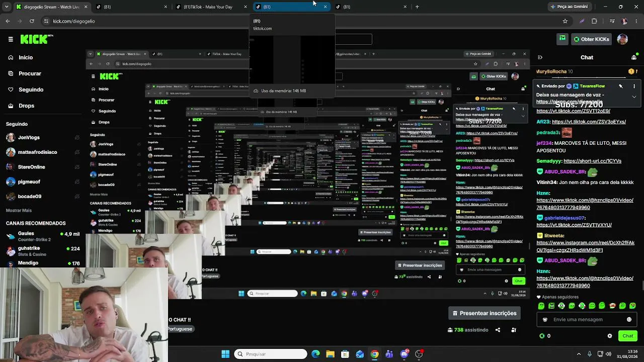This screenshot has width=644, height=362.
Task: Send the message with the green Chat button
Action: pyautogui.click(x=627, y=336)
